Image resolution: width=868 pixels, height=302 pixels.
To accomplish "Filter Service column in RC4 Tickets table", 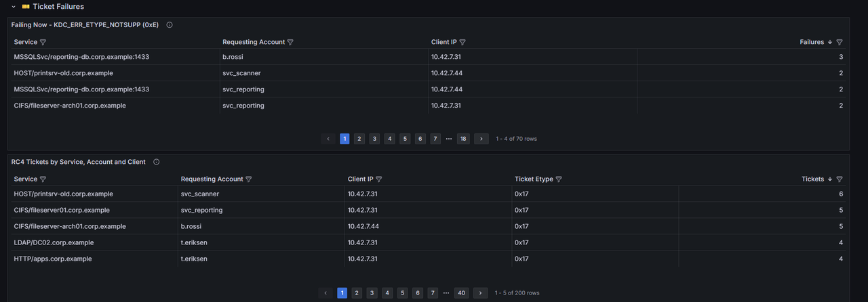I will click(43, 179).
